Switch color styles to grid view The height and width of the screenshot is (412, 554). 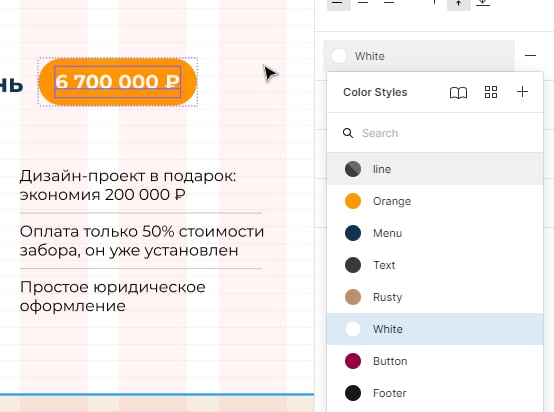(x=491, y=92)
